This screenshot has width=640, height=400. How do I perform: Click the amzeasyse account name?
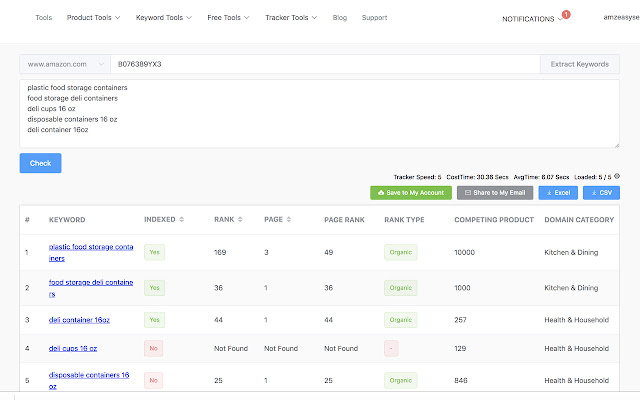point(621,17)
